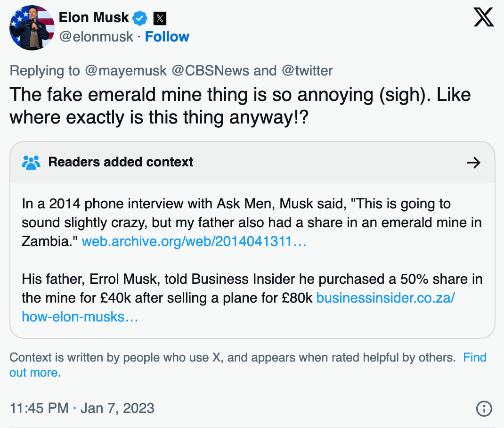
Task: Click the community note body text
Action: click(252, 261)
